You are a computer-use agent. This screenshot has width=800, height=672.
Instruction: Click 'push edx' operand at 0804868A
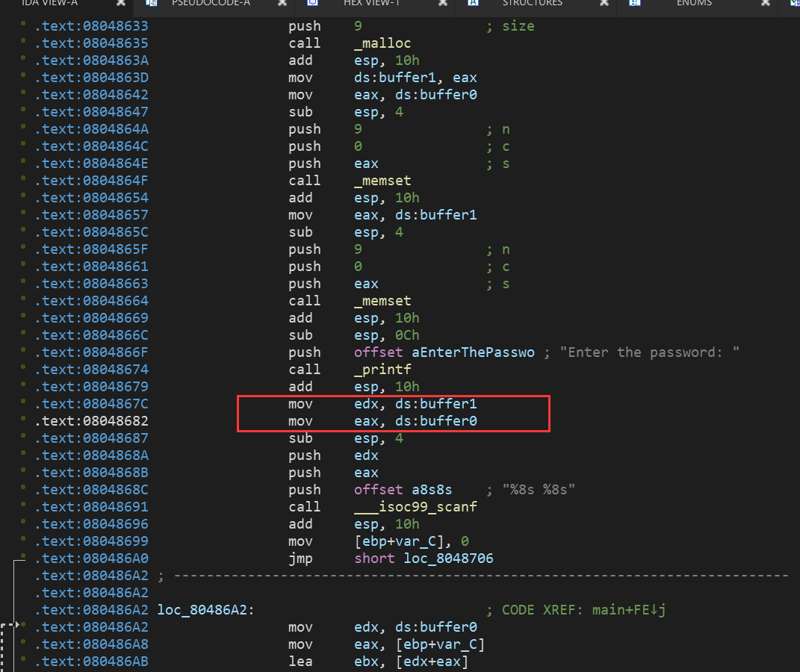pos(366,455)
